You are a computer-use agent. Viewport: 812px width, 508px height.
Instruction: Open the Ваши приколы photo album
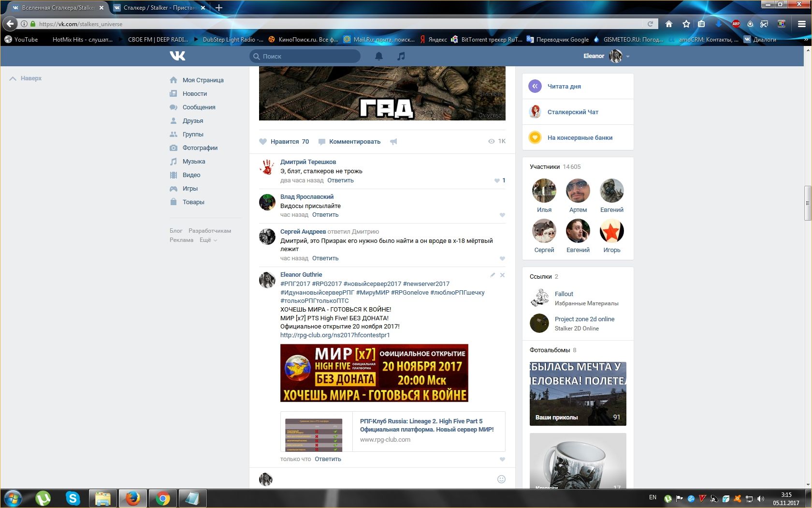(x=578, y=394)
